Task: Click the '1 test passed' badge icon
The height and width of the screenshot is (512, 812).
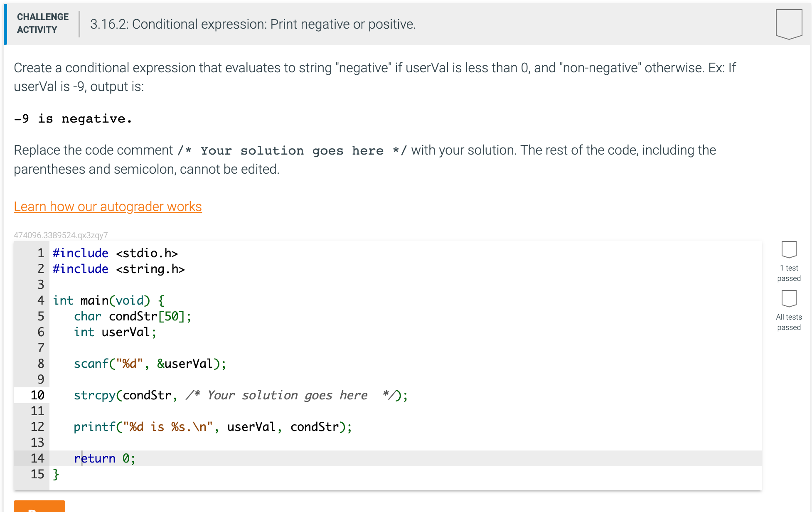Action: click(789, 249)
